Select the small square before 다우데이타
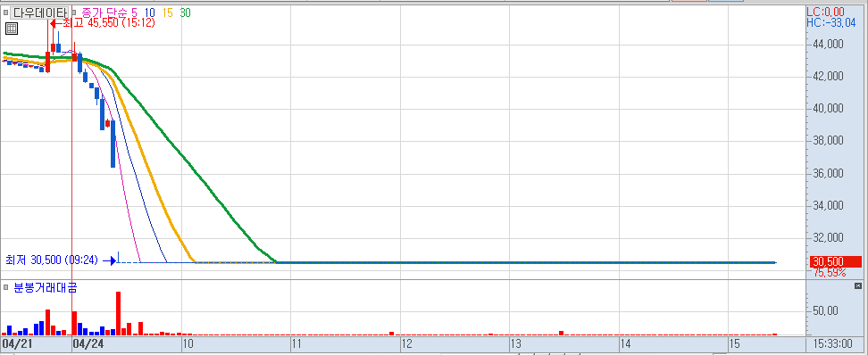 5,12
